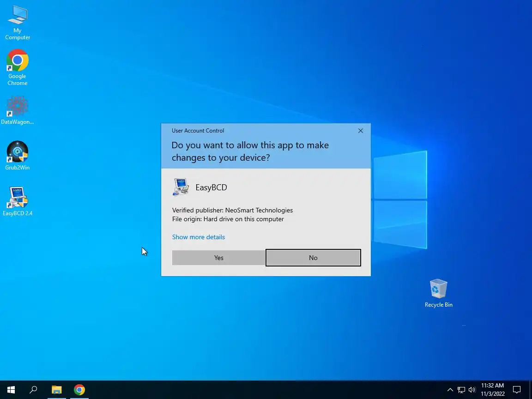Select the Grub2Win desktop shortcut

pyautogui.click(x=17, y=156)
